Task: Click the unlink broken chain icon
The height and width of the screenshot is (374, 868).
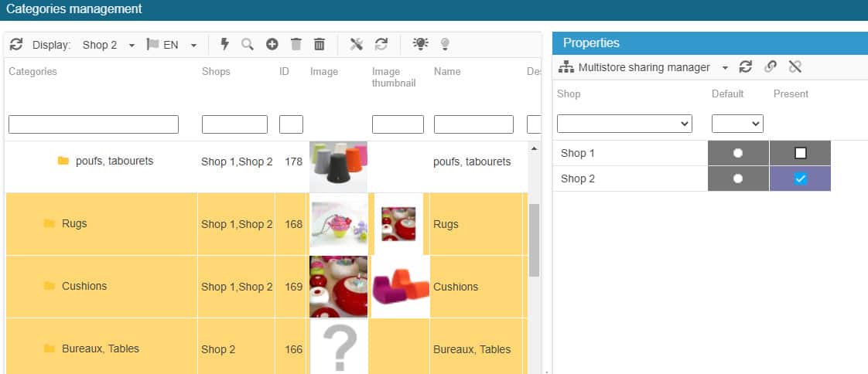Action: [795, 67]
